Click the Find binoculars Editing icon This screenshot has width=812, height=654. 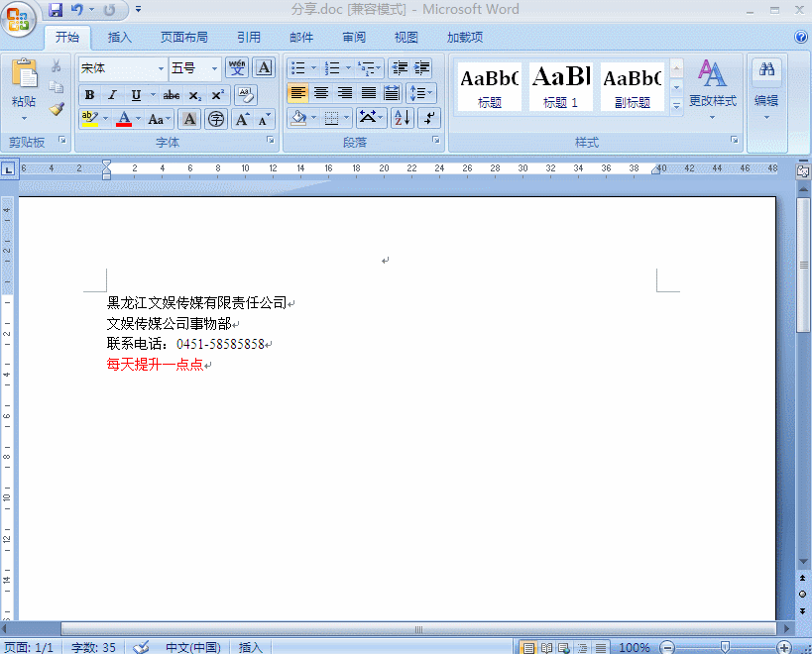(767, 68)
